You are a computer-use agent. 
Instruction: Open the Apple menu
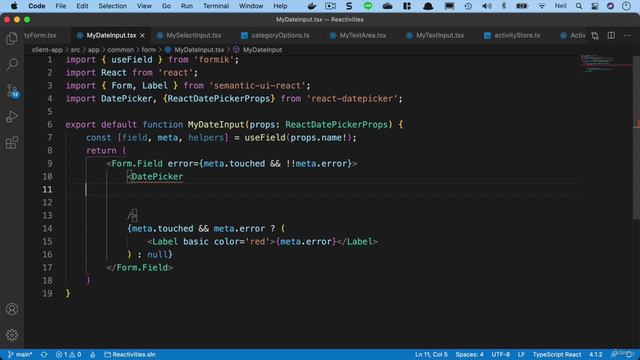click(14, 6)
